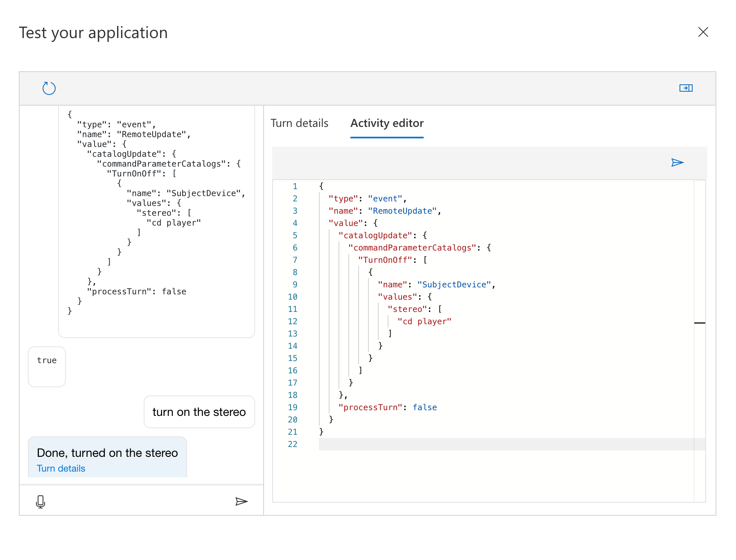The width and height of the screenshot is (736, 560).
Task: Click "processTurn" key on editor line 19
Action: tap(370, 407)
